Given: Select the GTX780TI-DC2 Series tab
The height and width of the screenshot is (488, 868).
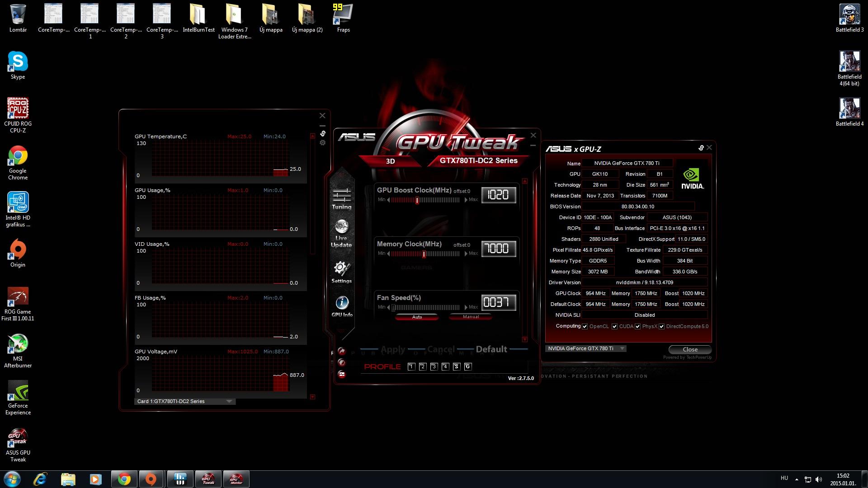Looking at the screenshot, I should pyautogui.click(x=478, y=160).
